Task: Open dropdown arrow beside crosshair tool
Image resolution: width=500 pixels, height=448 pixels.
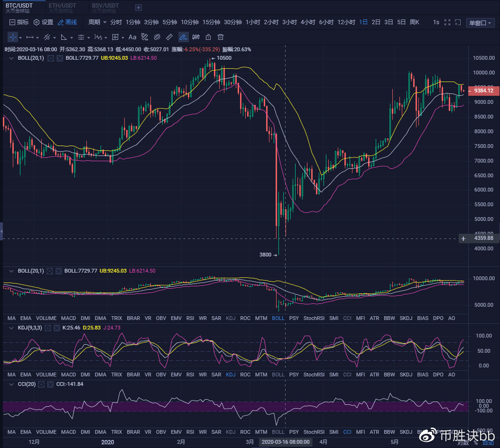Action: tap(20, 37)
